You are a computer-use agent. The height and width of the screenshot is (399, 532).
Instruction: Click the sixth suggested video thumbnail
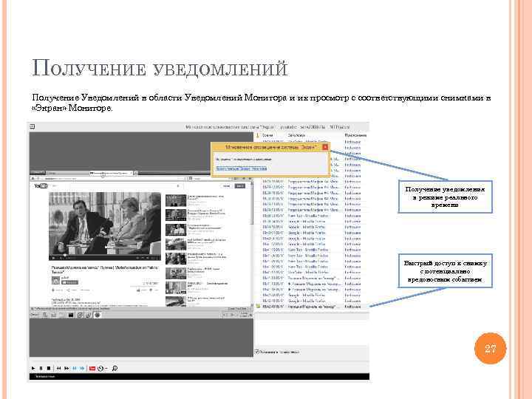pos(176,273)
